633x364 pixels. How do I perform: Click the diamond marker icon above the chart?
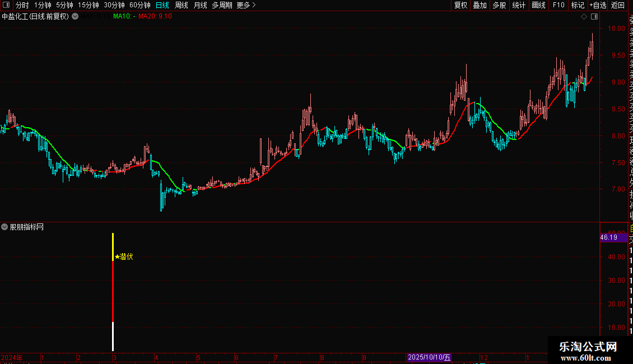[584, 17]
